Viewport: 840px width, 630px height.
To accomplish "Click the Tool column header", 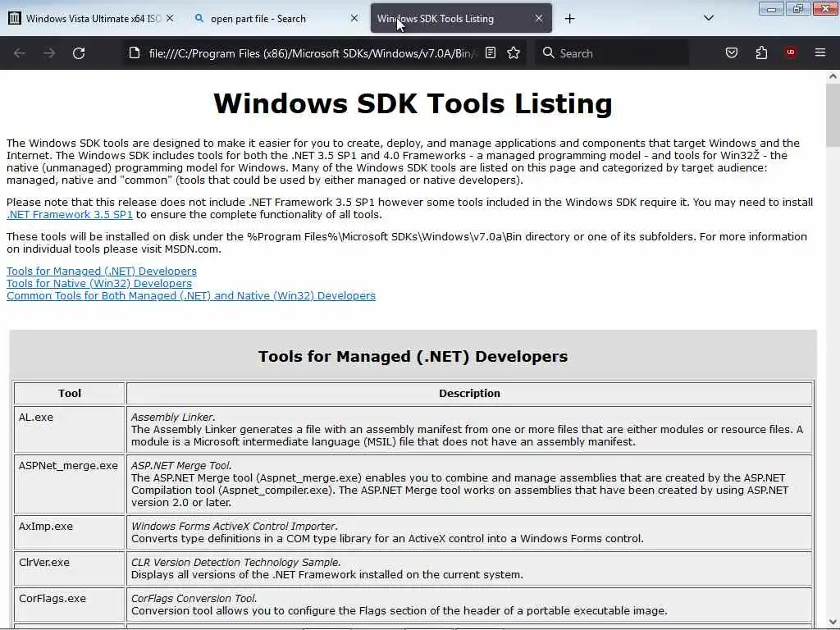I will (x=70, y=393).
